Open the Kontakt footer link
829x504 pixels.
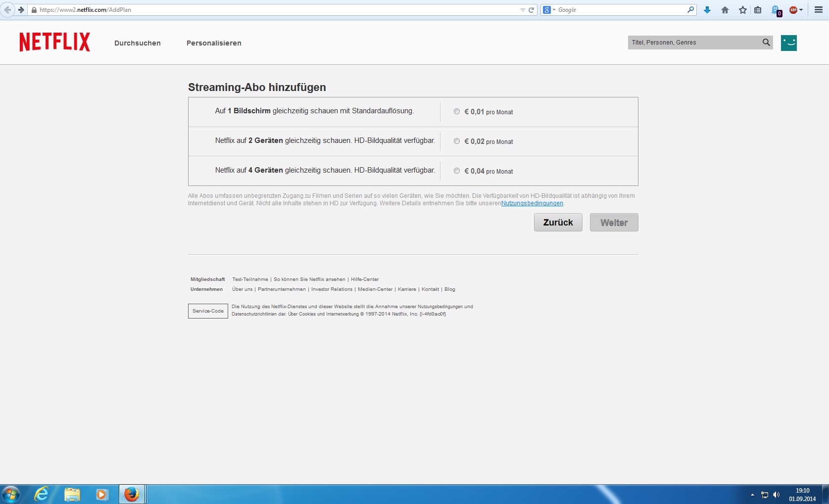pos(430,289)
